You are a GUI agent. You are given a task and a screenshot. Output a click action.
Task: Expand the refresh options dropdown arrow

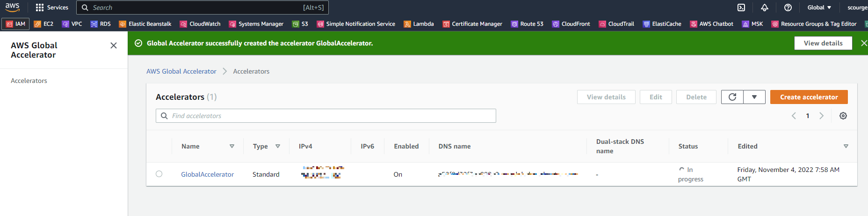click(754, 97)
